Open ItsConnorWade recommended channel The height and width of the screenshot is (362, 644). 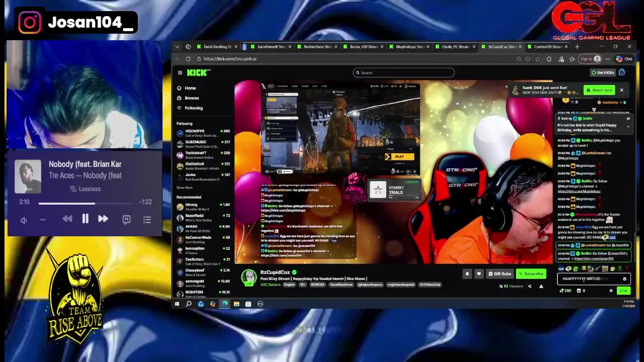coord(203,239)
